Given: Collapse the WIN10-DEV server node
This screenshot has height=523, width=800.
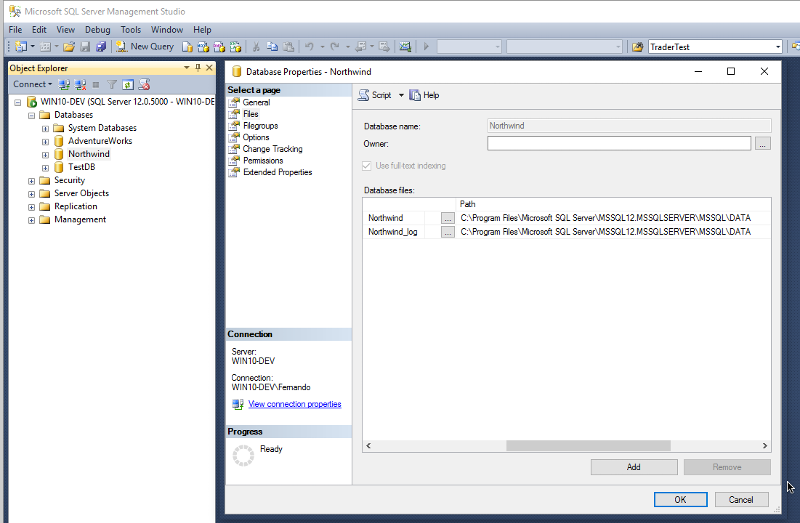Looking at the screenshot, I should [x=18, y=102].
